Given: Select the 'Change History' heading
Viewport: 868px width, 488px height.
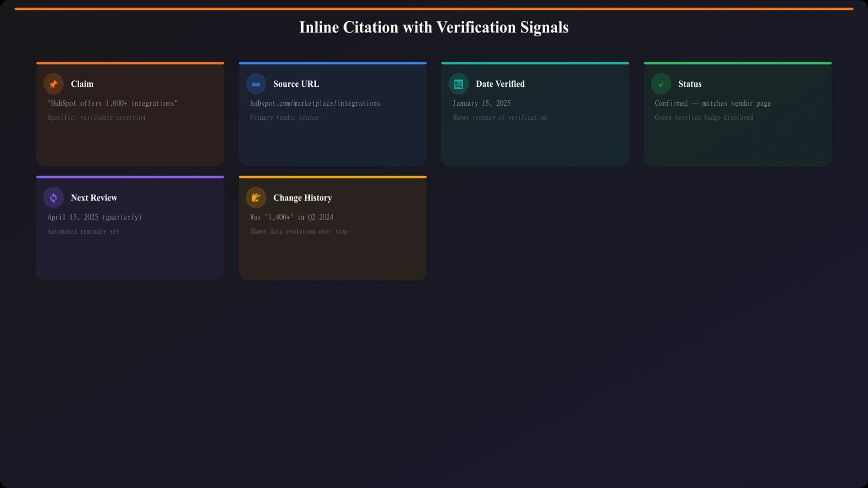Looking at the screenshot, I should point(302,198).
